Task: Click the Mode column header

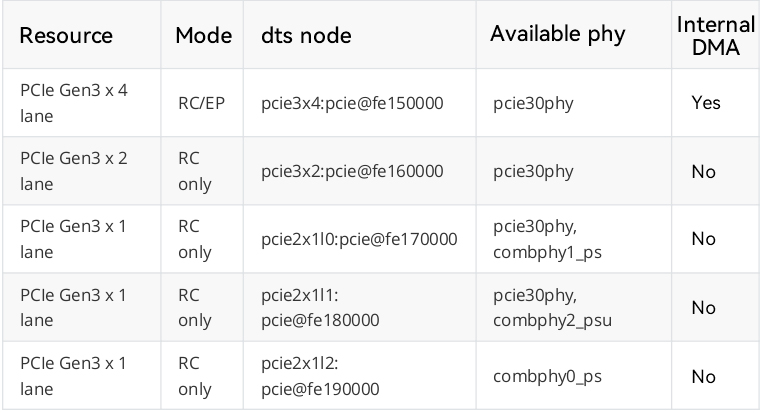Action: [x=204, y=35]
